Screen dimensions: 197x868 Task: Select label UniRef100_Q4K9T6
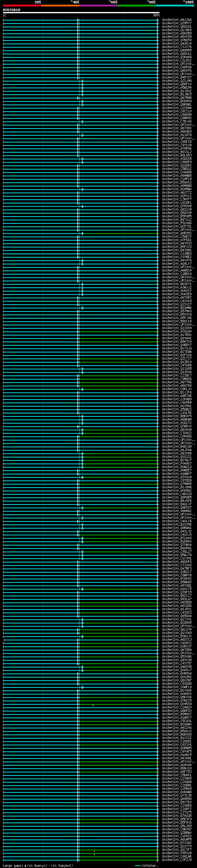point(177,71)
